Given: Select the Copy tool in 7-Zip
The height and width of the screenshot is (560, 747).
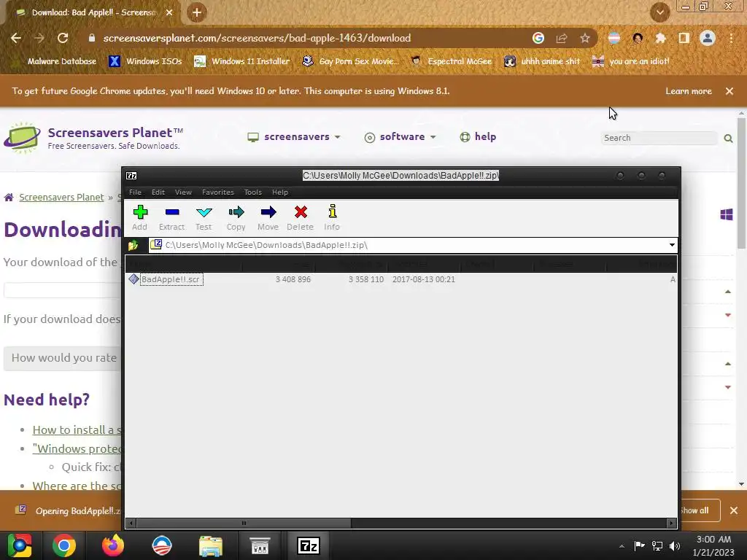Looking at the screenshot, I should (x=236, y=217).
